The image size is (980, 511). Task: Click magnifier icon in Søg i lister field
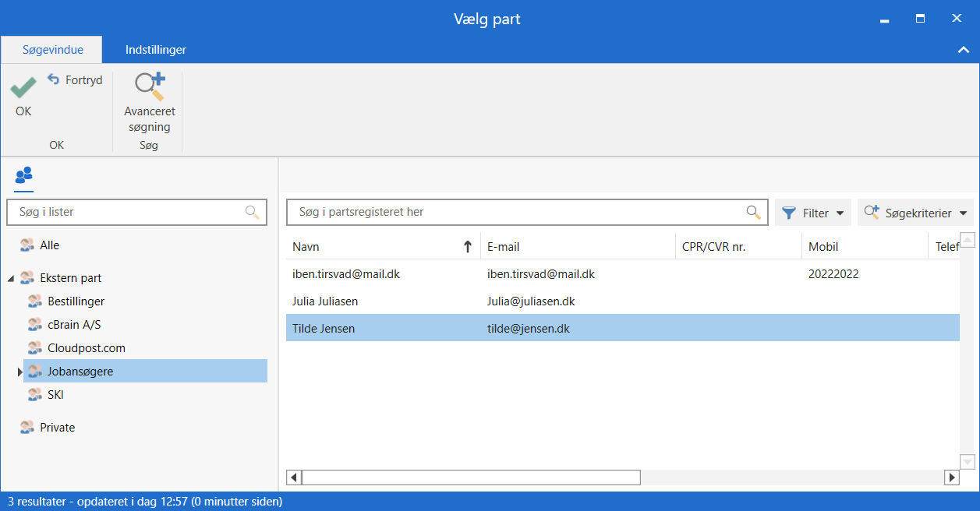point(252,212)
